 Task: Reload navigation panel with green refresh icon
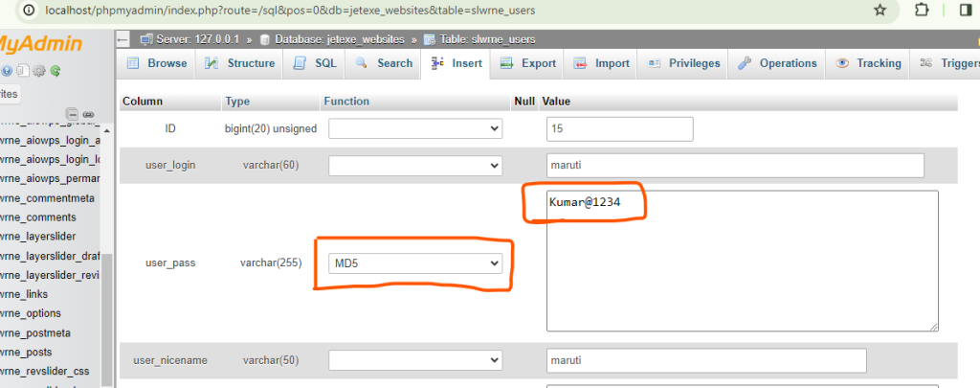tap(55, 71)
